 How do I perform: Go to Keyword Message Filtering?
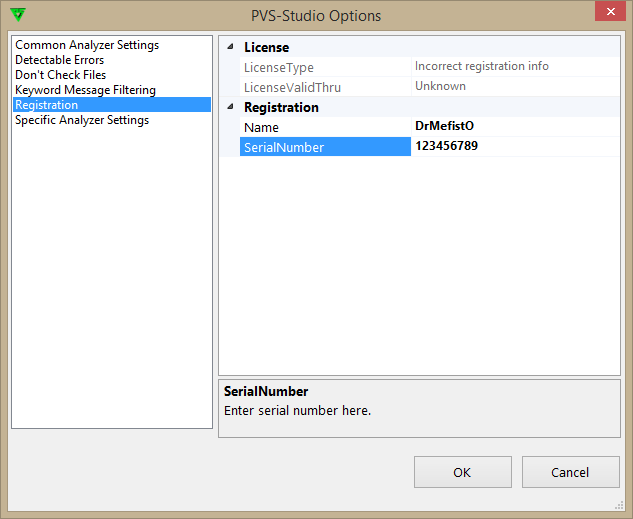pos(85,90)
